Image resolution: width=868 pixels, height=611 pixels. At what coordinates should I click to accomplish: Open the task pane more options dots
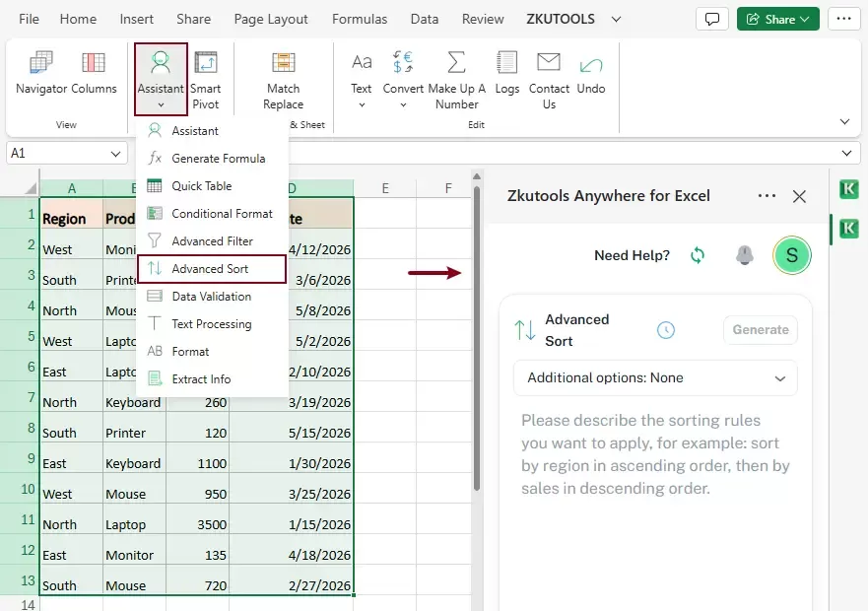[767, 195]
